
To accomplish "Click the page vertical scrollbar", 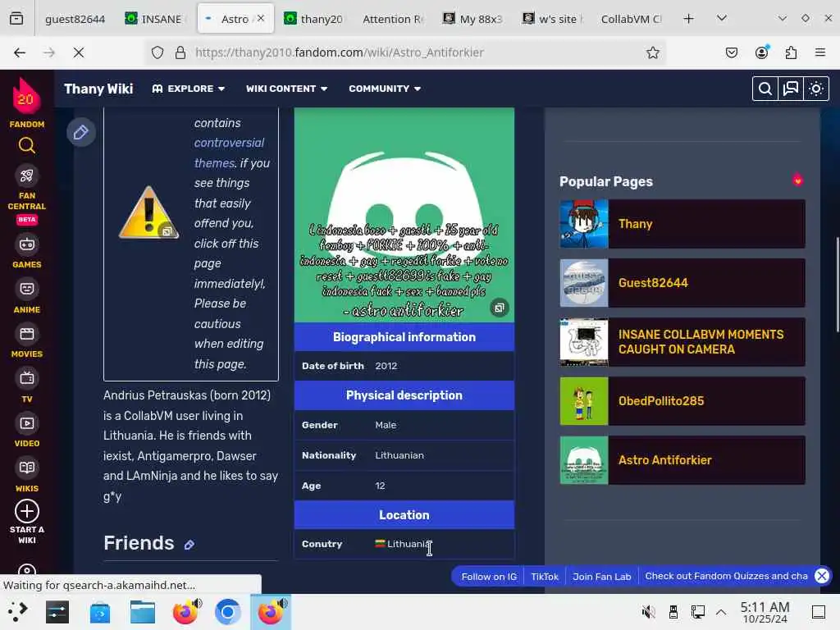I will click(838, 285).
